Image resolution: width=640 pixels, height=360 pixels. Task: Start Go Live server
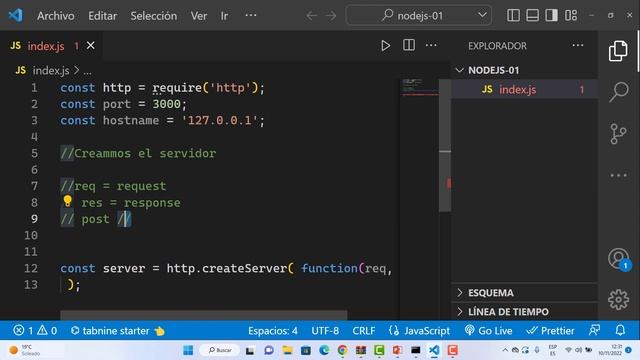(x=489, y=330)
